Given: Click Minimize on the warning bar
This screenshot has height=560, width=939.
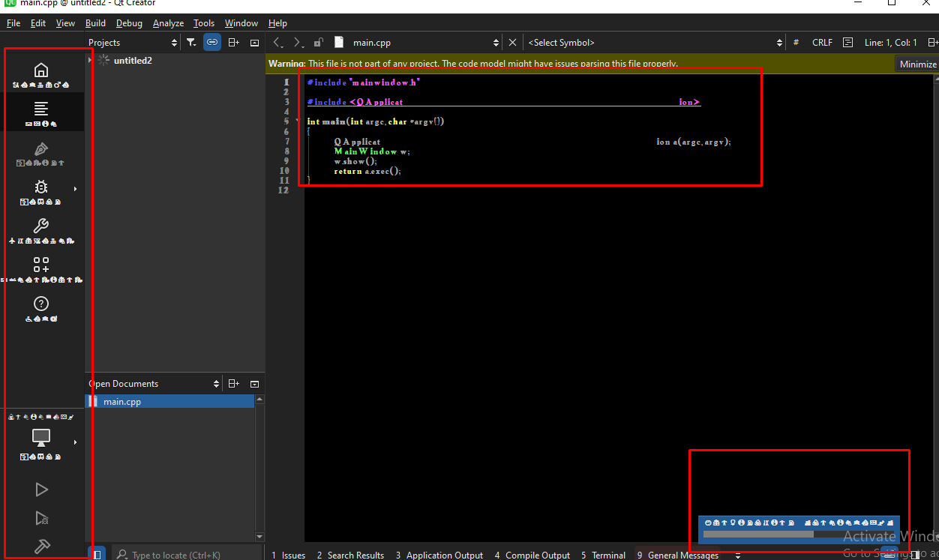Looking at the screenshot, I should click(917, 64).
